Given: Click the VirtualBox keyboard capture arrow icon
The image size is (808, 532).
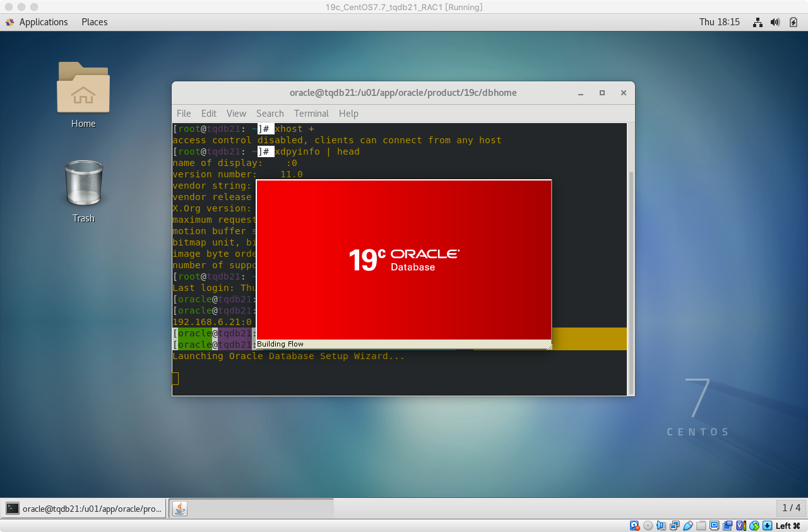Looking at the screenshot, I should tap(767, 526).
